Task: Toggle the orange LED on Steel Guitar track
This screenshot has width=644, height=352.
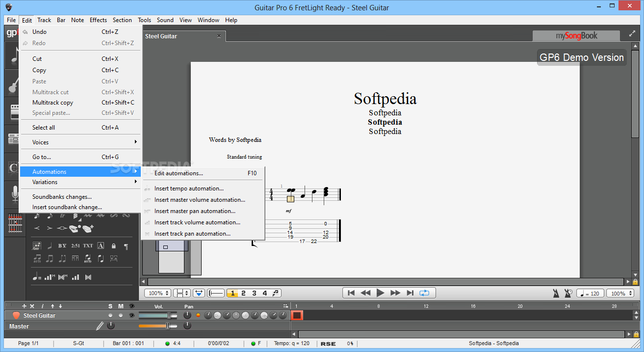Action: tap(198, 315)
